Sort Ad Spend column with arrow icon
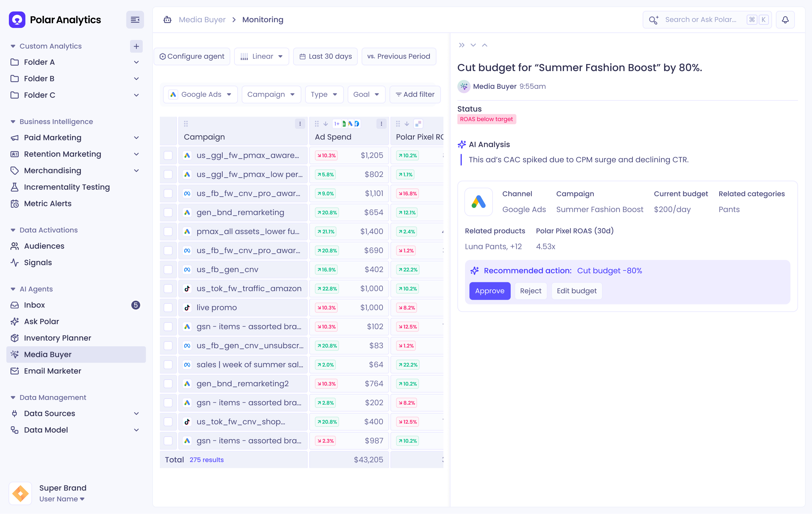The height and width of the screenshot is (514, 812). (x=325, y=124)
